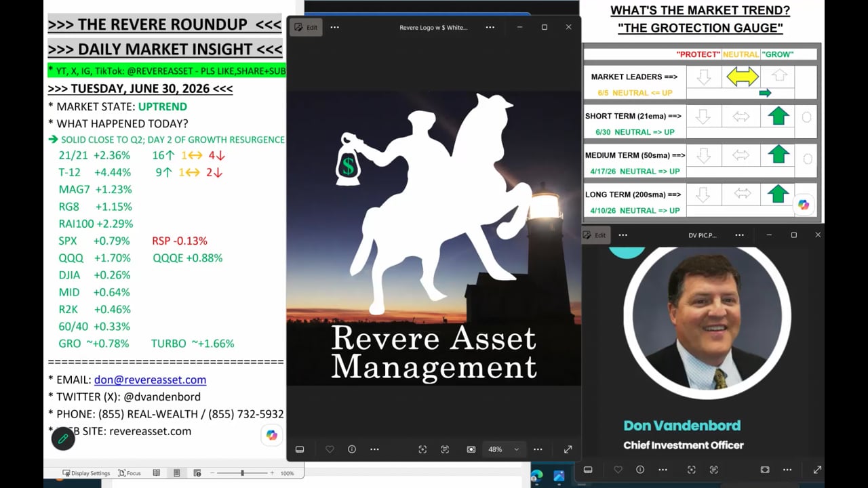Open the don@revereasset.com email link

point(150,380)
